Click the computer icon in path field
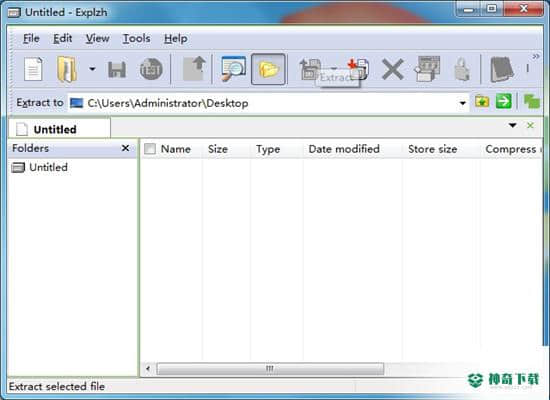The image size is (550, 400). point(76,103)
